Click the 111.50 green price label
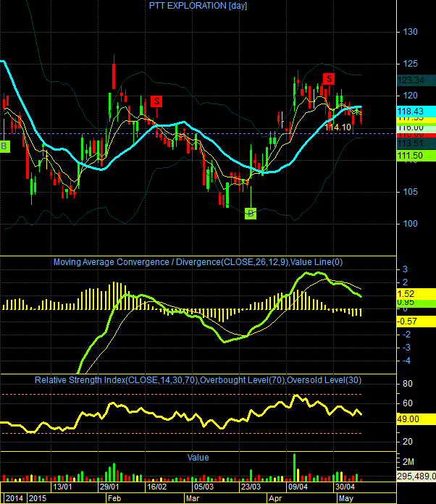 (x=416, y=156)
